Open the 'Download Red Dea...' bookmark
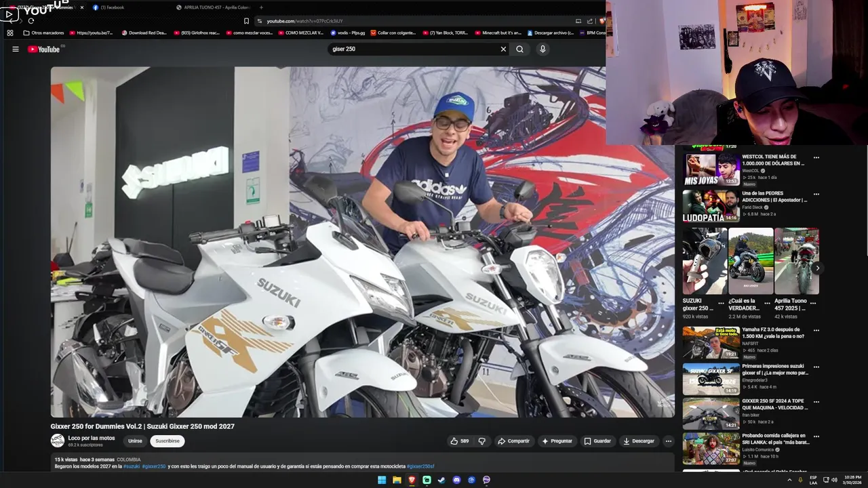This screenshot has height=488, width=868. click(x=144, y=33)
